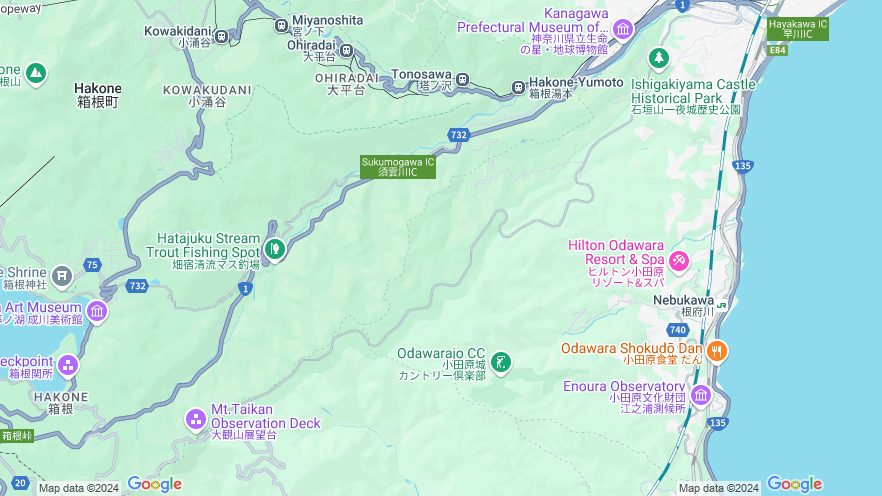Click the Odawarajo CC golf icon
The height and width of the screenshot is (496, 882).
tap(501, 362)
